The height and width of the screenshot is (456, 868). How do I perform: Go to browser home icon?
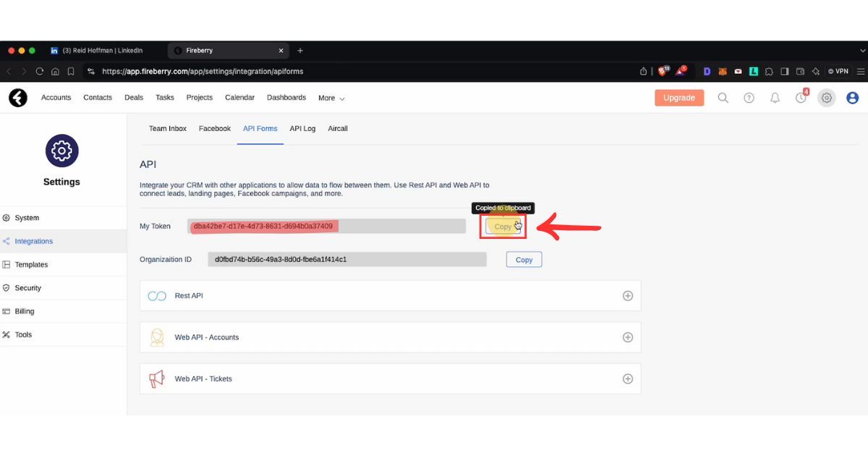[x=55, y=72]
